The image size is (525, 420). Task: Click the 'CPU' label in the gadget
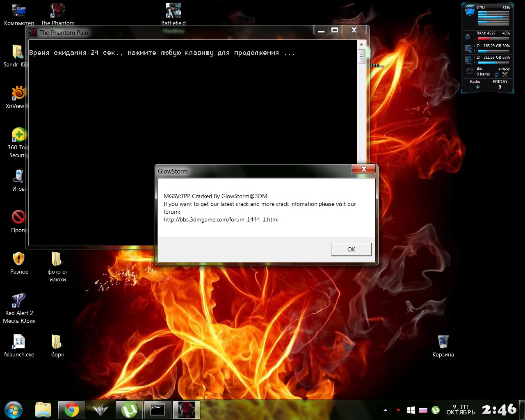click(481, 7)
